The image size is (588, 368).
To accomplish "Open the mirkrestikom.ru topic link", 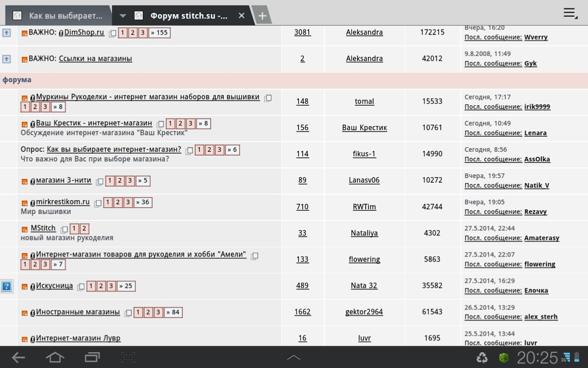I will coord(63,202).
